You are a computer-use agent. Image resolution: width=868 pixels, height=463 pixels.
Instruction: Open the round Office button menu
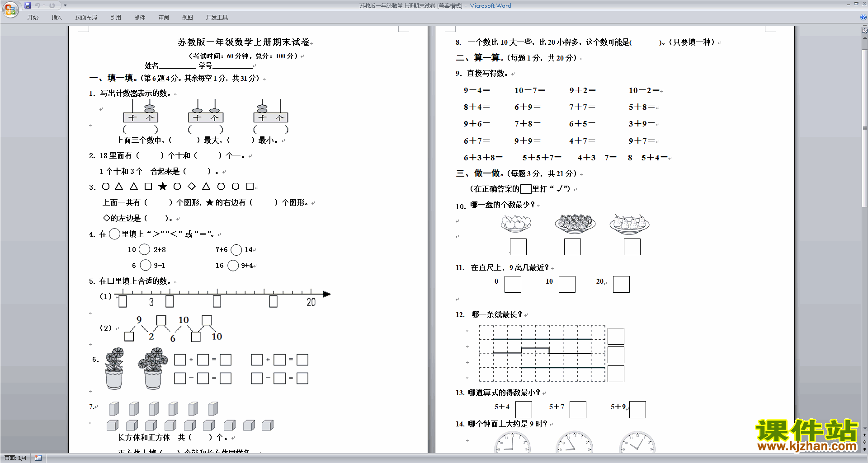pyautogui.click(x=10, y=9)
